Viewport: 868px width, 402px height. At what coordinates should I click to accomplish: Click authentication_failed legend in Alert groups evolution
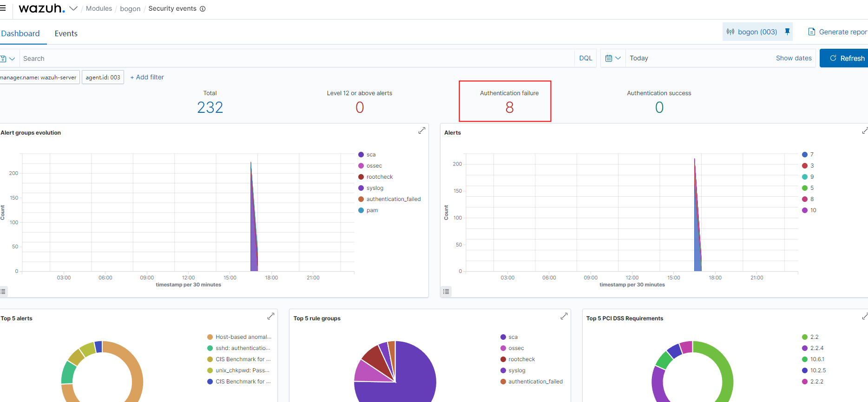pyautogui.click(x=389, y=199)
